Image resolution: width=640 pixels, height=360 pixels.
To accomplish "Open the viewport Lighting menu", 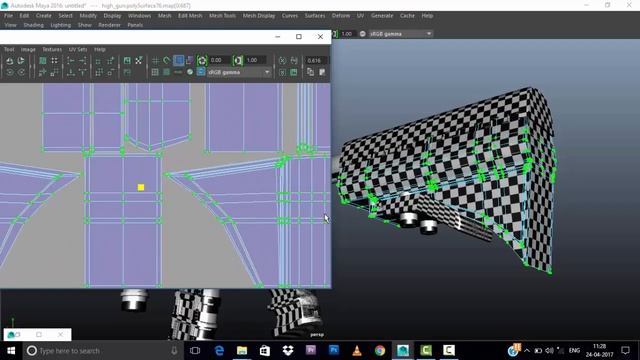I will [60, 25].
